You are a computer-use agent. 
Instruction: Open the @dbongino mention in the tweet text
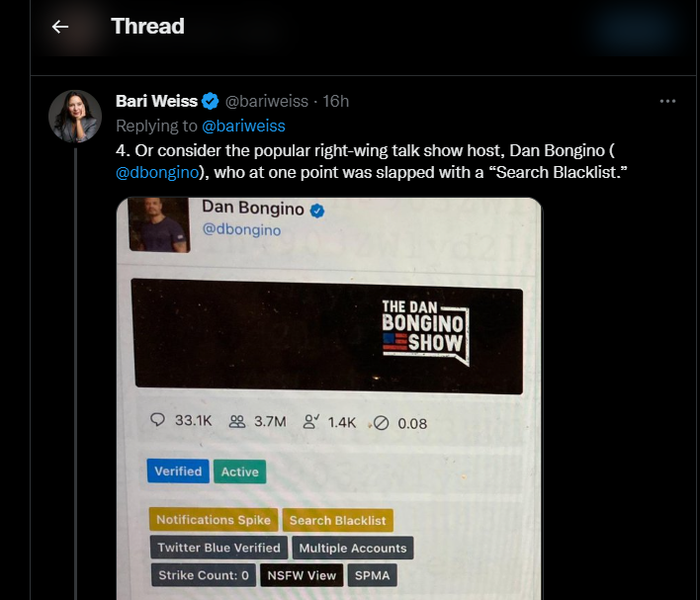157,172
